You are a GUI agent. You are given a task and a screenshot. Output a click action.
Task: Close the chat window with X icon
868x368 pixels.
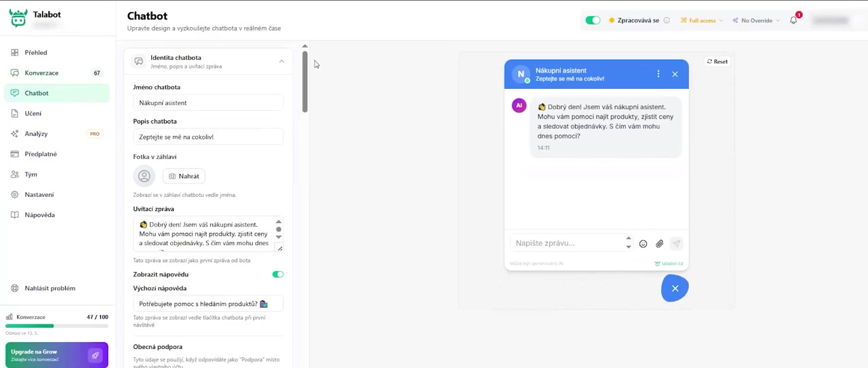[x=675, y=74]
